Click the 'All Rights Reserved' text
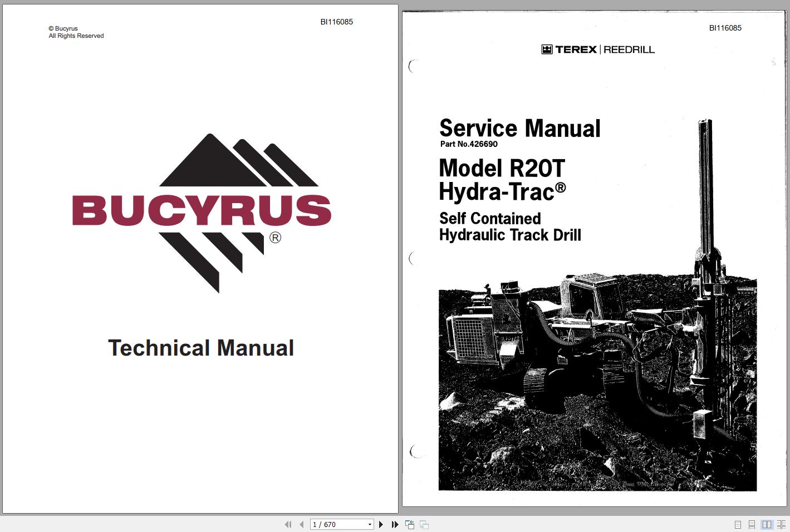 [76, 36]
